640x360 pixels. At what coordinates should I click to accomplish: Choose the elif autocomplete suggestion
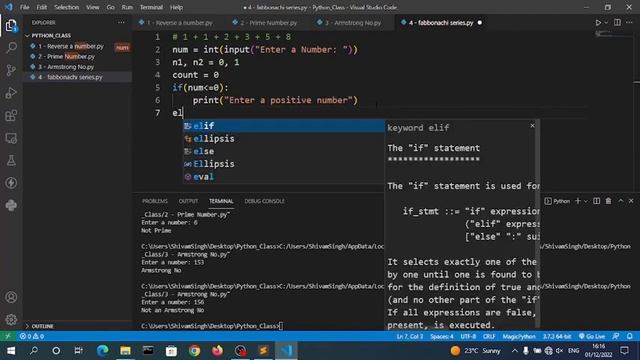[283, 126]
